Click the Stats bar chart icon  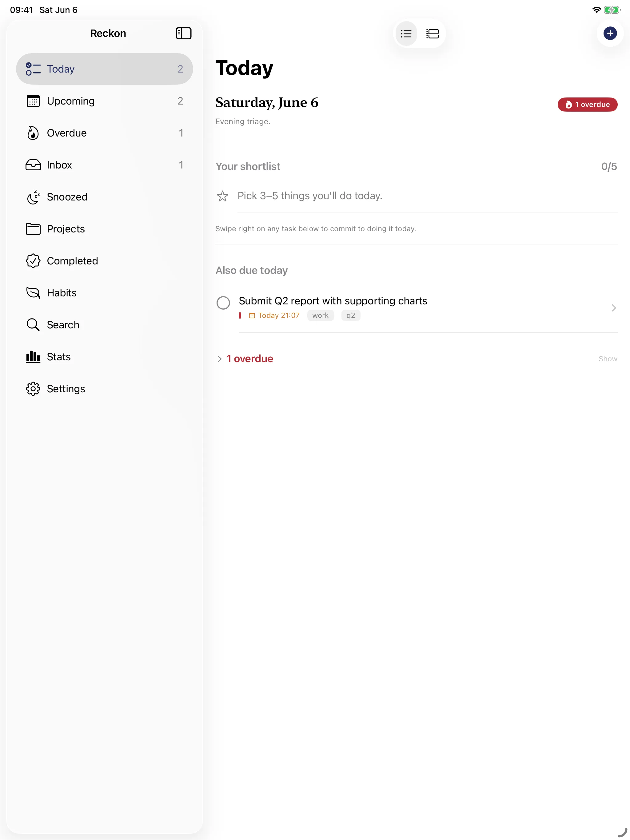coord(33,357)
